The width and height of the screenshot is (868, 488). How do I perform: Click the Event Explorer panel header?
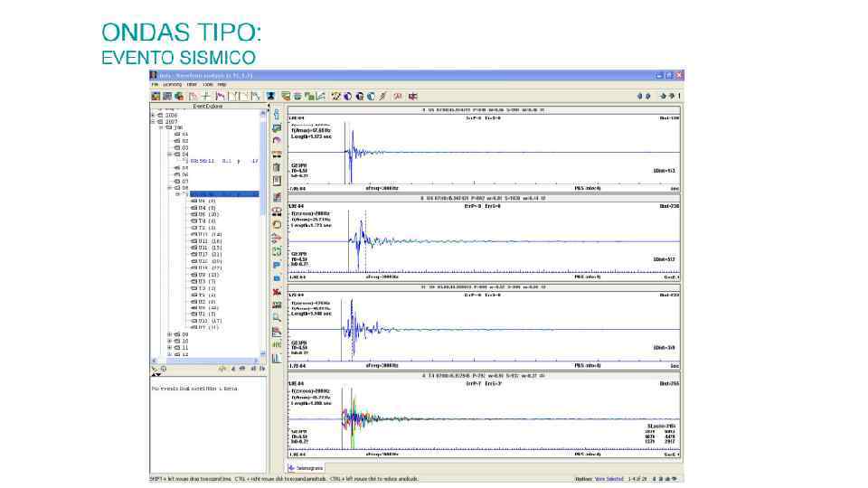[208, 107]
